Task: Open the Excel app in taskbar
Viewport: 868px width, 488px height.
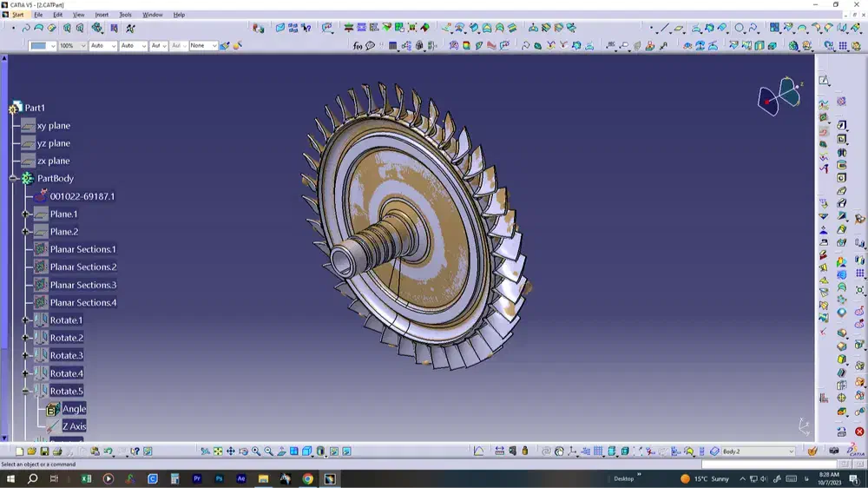Action: [x=87, y=478]
